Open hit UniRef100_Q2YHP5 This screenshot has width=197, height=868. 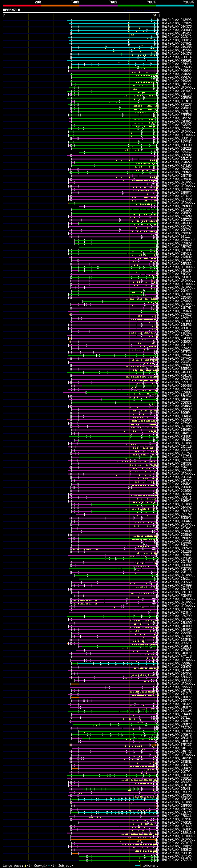(x=177, y=23)
